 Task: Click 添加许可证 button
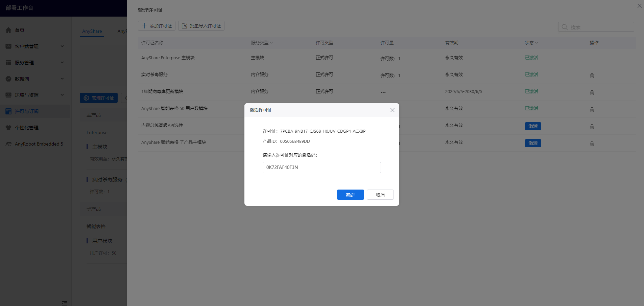[x=157, y=26]
